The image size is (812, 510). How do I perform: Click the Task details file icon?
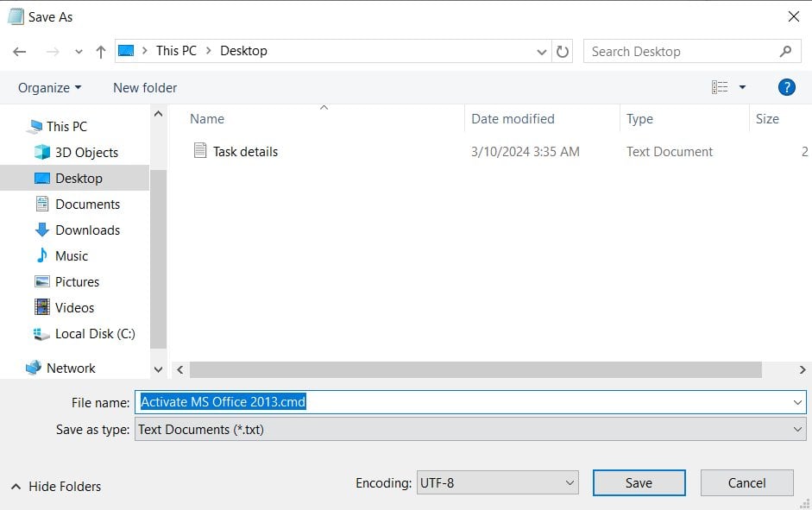click(x=200, y=150)
